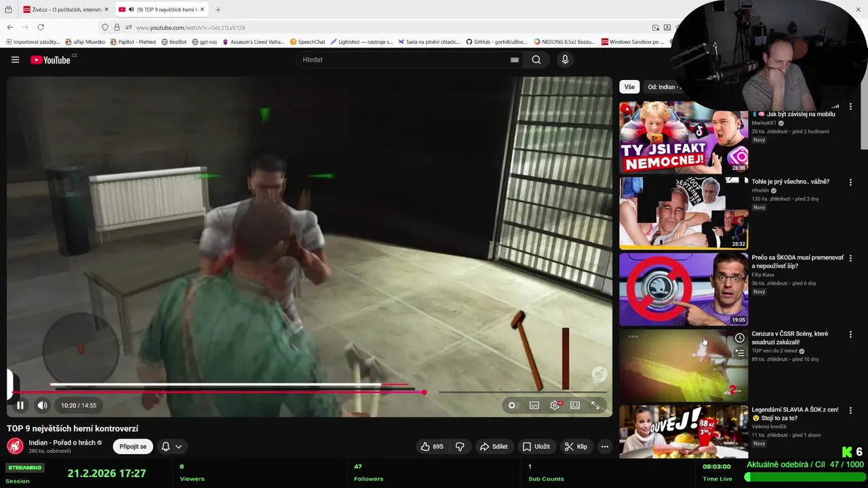Open options for Jak být závislej na mobilu
The width and height of the screenshot is (868, 488).
pyautogui.click(x=850, y=106)
